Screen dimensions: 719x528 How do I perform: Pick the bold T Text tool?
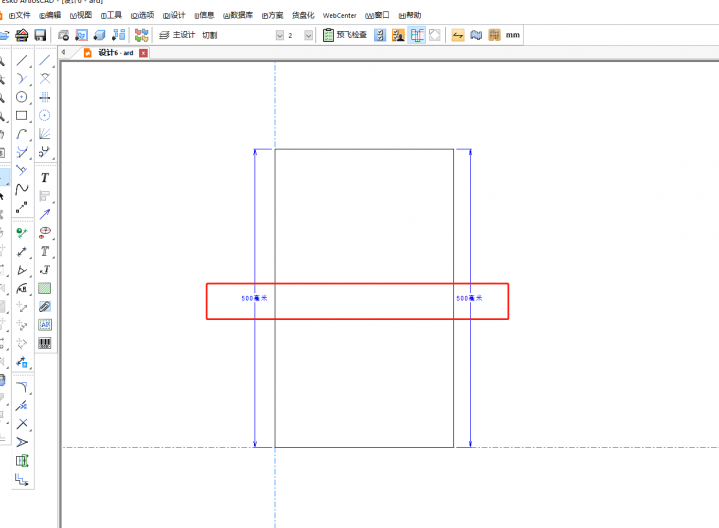coord(45,178)
